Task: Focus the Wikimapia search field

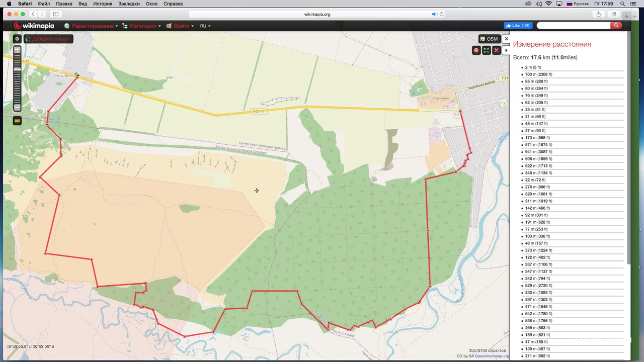Action: coord(574,26)
